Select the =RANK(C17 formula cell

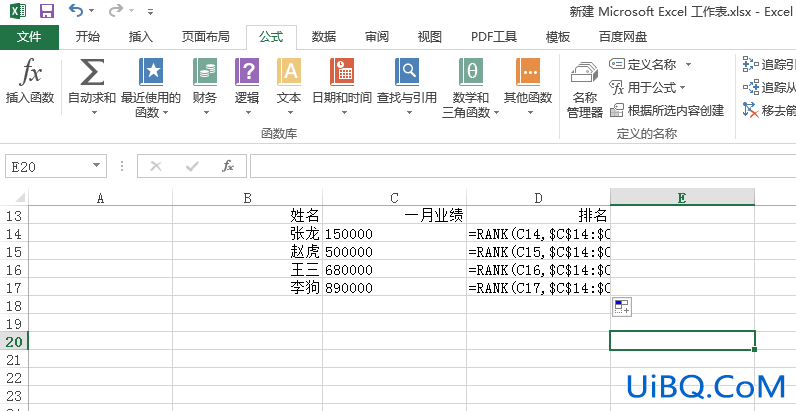point(538,288)
